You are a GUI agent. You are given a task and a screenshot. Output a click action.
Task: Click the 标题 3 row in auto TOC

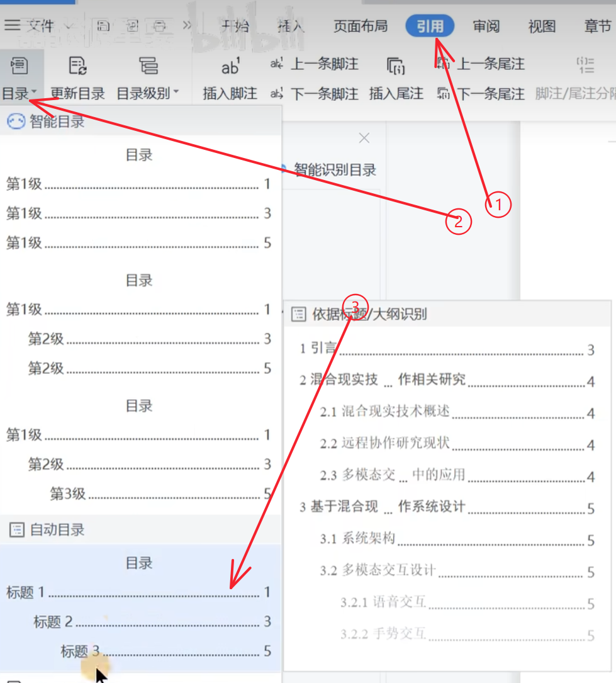pos(166,651)
